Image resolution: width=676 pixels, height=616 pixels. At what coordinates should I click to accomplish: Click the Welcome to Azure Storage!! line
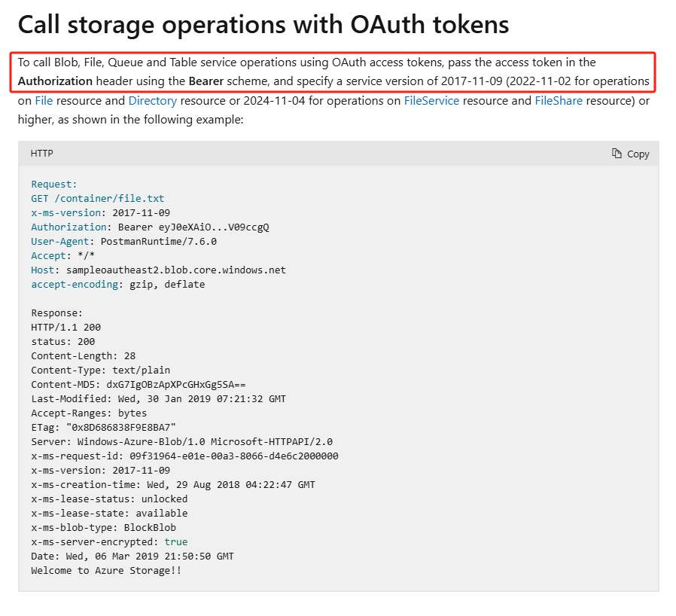[106, 571]
